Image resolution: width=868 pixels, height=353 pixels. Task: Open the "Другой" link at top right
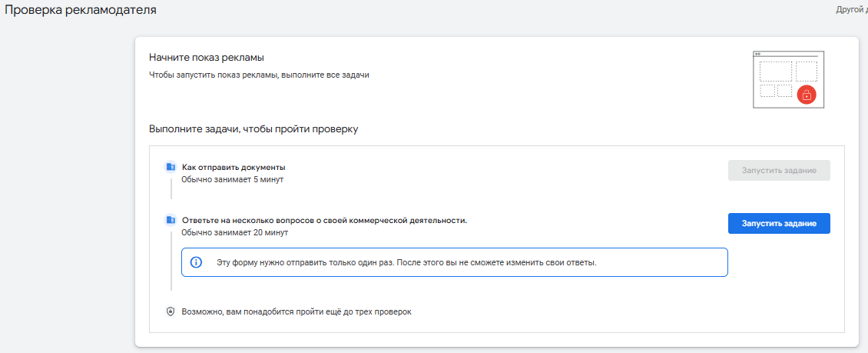point(851,10)
